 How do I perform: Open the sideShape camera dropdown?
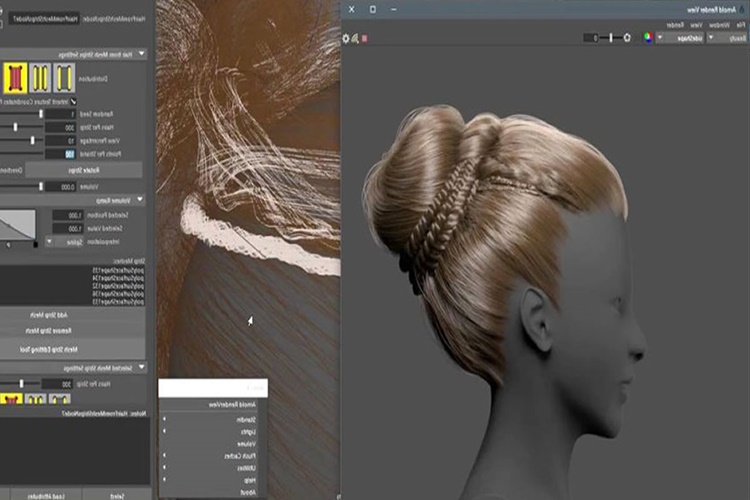(680, 38)
